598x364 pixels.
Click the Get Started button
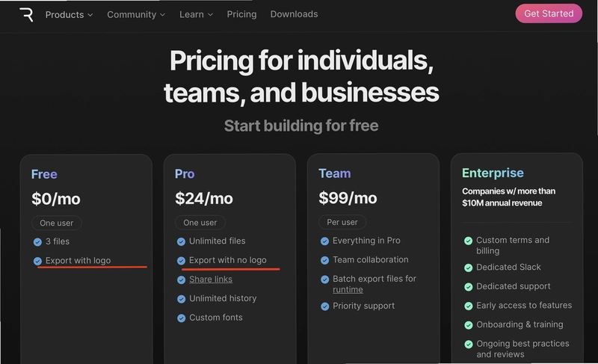coord(549,13)
